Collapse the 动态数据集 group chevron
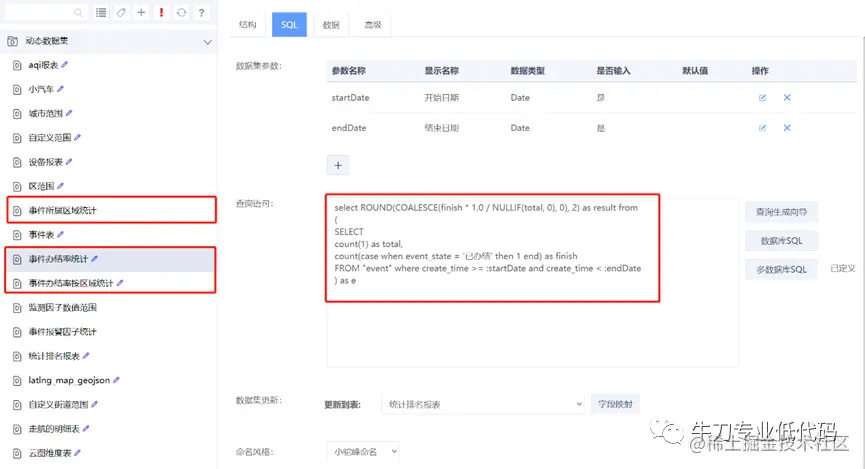The height and width of the screenshot is (469, 865). click(x=207, y=41)
